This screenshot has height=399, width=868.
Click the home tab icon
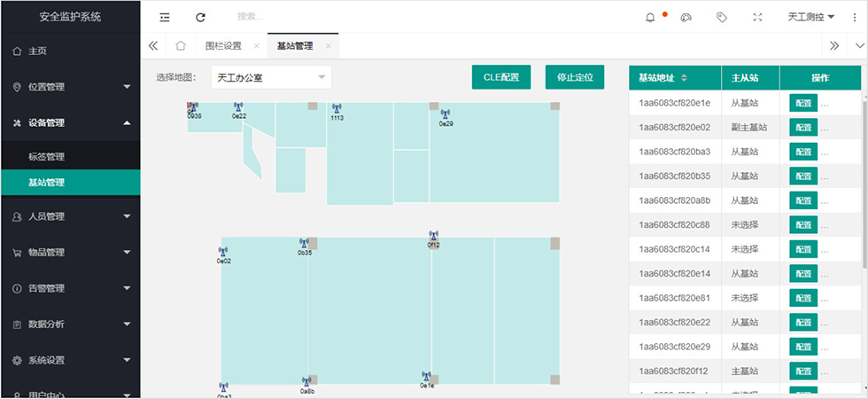(x=180, y=46)
